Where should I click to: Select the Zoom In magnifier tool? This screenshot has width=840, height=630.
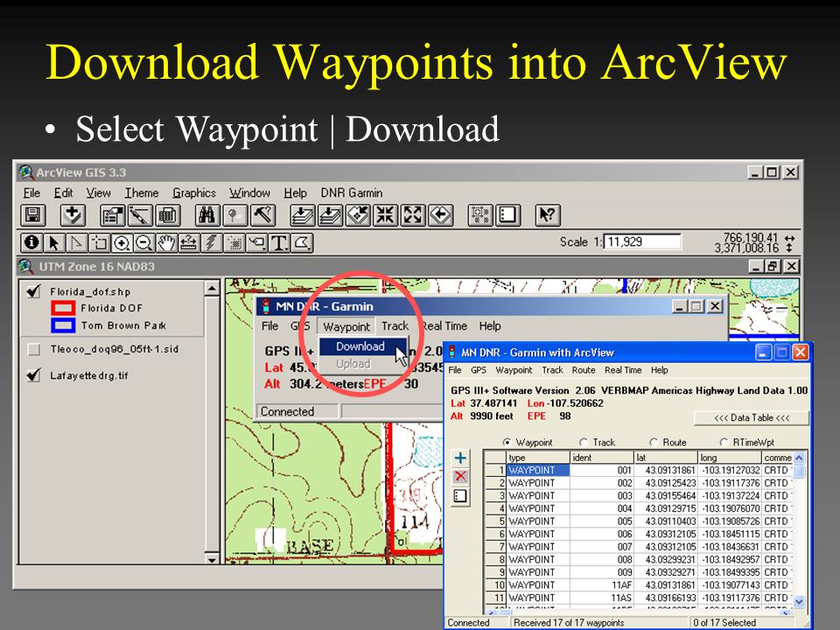(122, 242)
